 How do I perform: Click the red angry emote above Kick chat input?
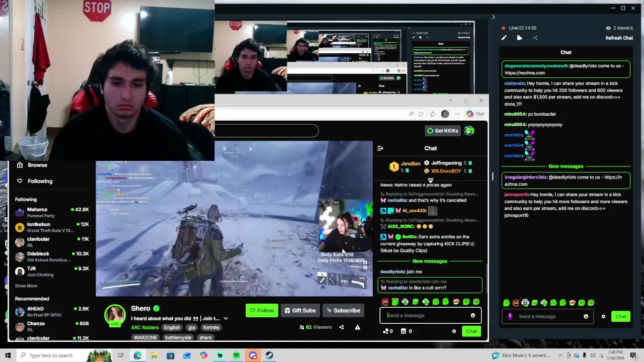coord(385,302)
